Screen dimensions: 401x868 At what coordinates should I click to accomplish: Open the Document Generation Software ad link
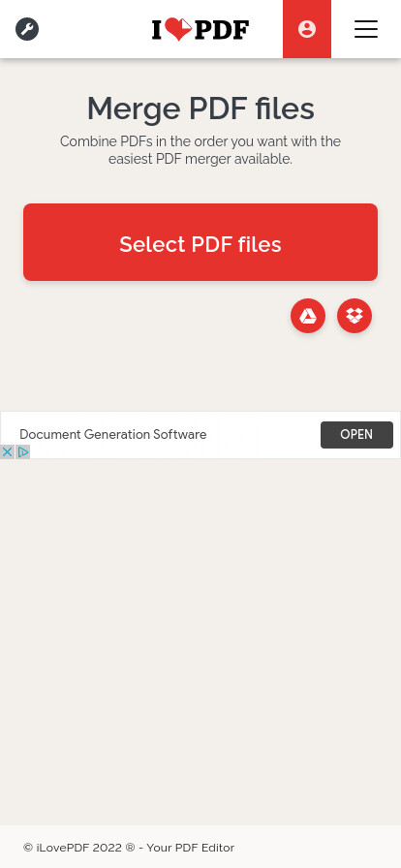[x=113, y=435]
